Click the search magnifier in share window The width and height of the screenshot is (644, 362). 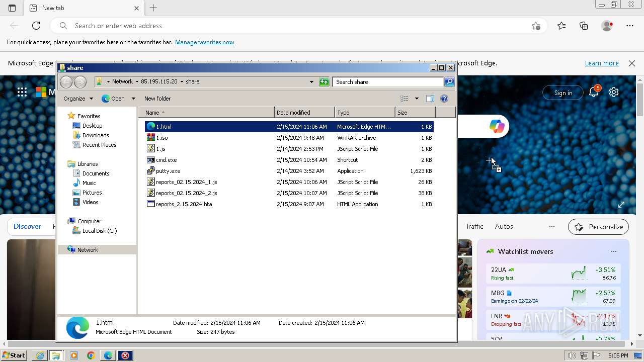tap(449, 81)
